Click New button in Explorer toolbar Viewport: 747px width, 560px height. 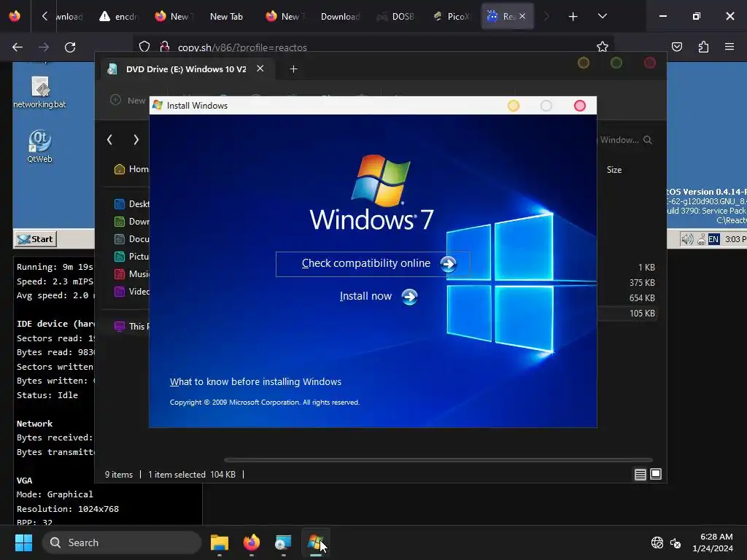coord(128,100)
